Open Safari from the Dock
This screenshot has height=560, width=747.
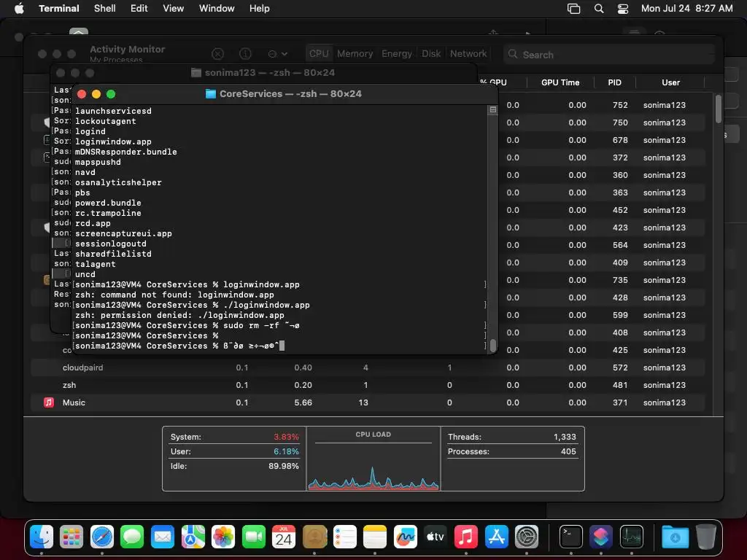pyautogui.click(x=102, y=537)
